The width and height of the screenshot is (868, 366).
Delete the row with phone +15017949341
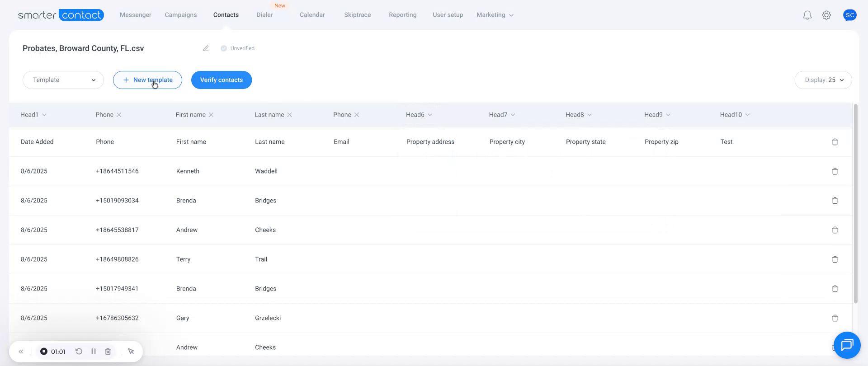[x=835, y=289]
